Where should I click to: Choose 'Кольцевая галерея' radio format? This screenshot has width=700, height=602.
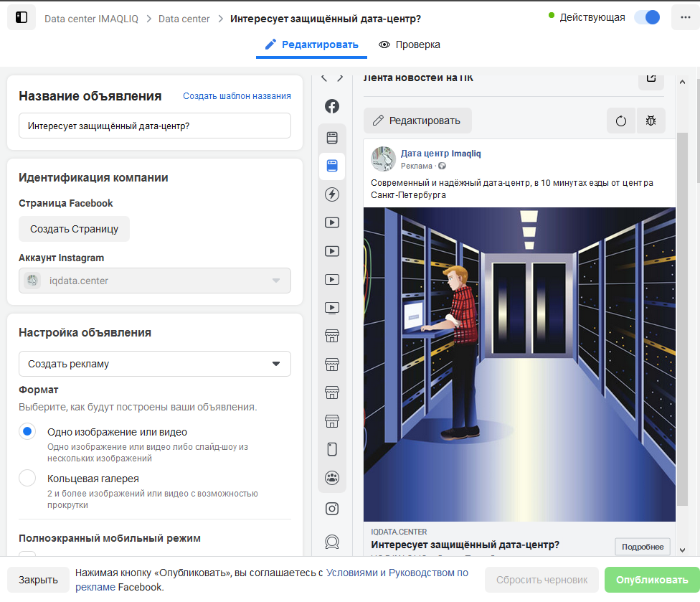[x=27, y=479]
